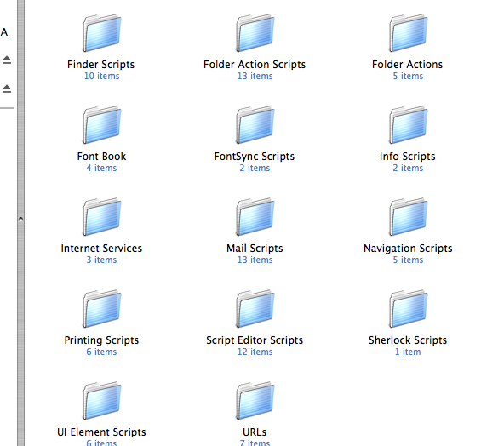Viewport: 504px width, 446px height.
Task: Click the 'Sherlock Scripts' name label
Action: click(x=408, y=340)
